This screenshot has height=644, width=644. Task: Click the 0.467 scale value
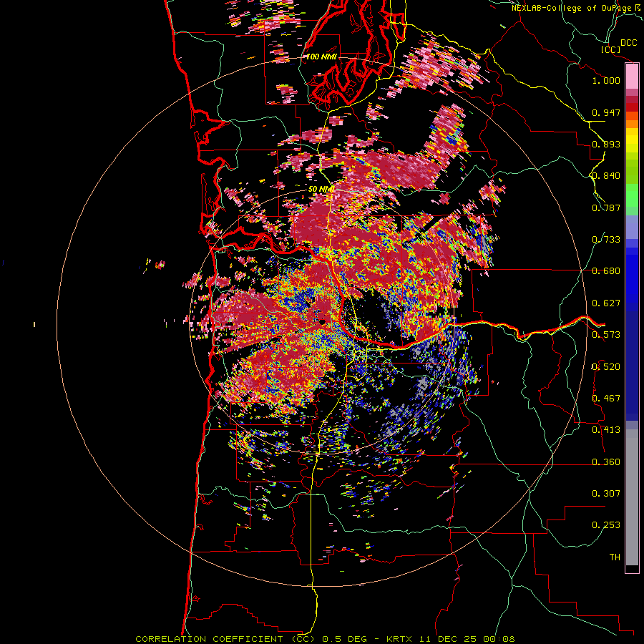point(606,399)
